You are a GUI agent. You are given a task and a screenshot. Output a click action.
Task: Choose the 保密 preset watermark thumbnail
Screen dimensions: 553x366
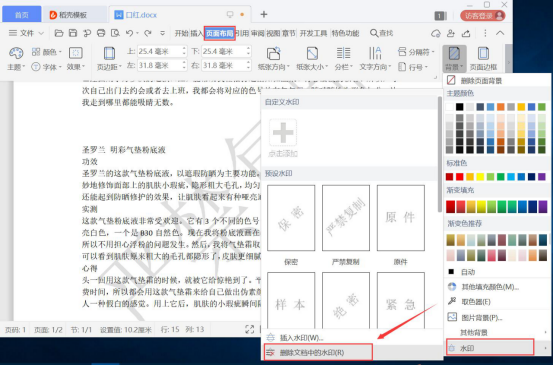tap(291, 218)
